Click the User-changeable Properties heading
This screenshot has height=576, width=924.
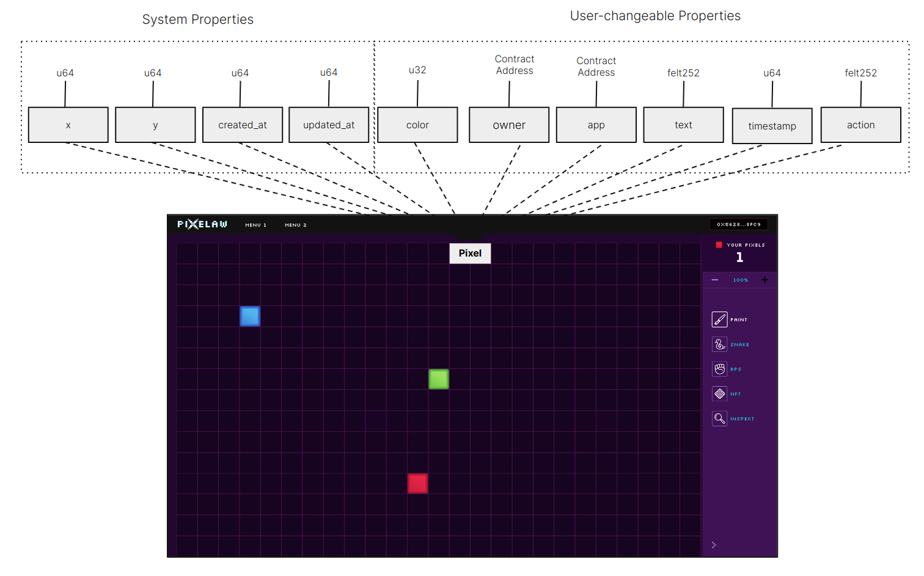coord(655,16)
